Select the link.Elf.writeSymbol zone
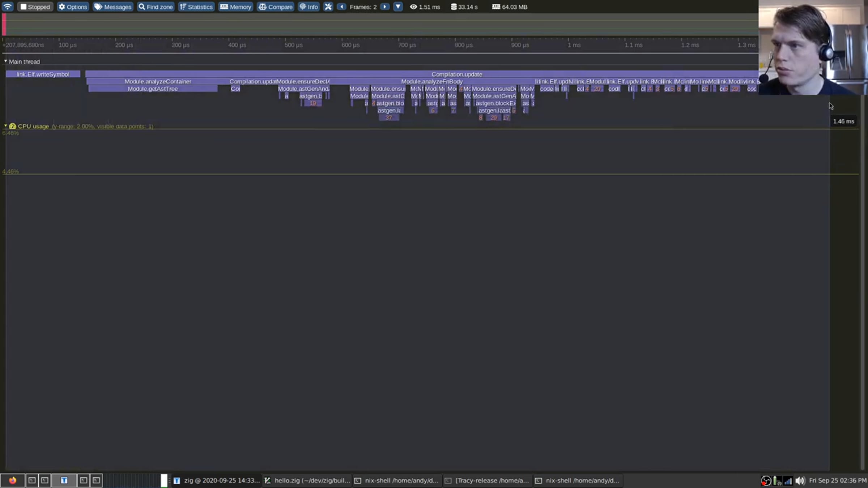868x488 pixels. (x=43, y=74)
